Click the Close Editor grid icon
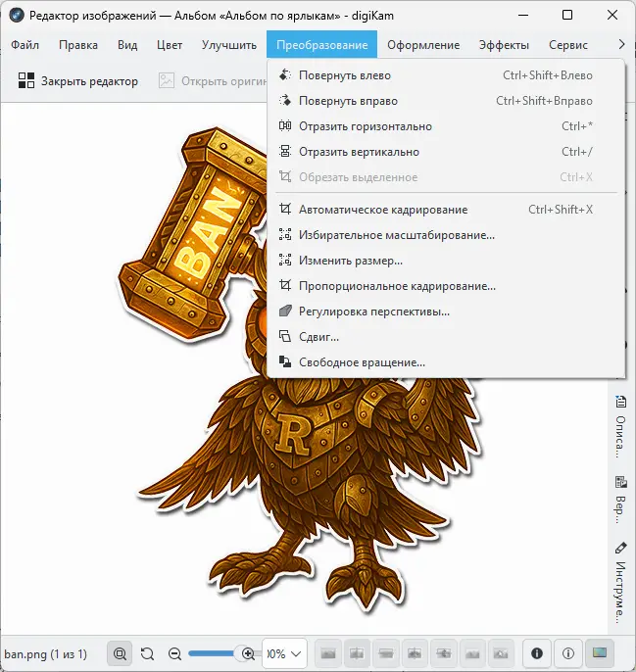 click(x=26, y=80)
